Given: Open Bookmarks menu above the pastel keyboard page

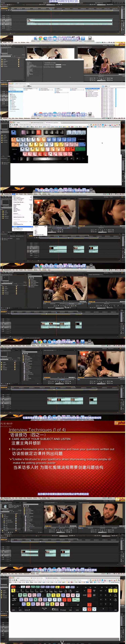Looking at the screenshot, I should (x=27, y=118).
